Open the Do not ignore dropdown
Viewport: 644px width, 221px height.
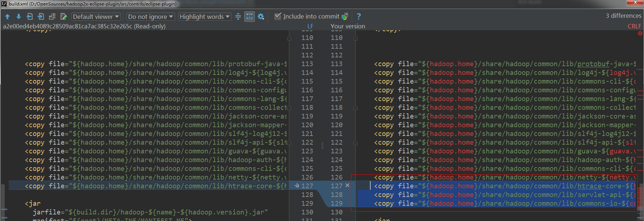pos(151,17)
